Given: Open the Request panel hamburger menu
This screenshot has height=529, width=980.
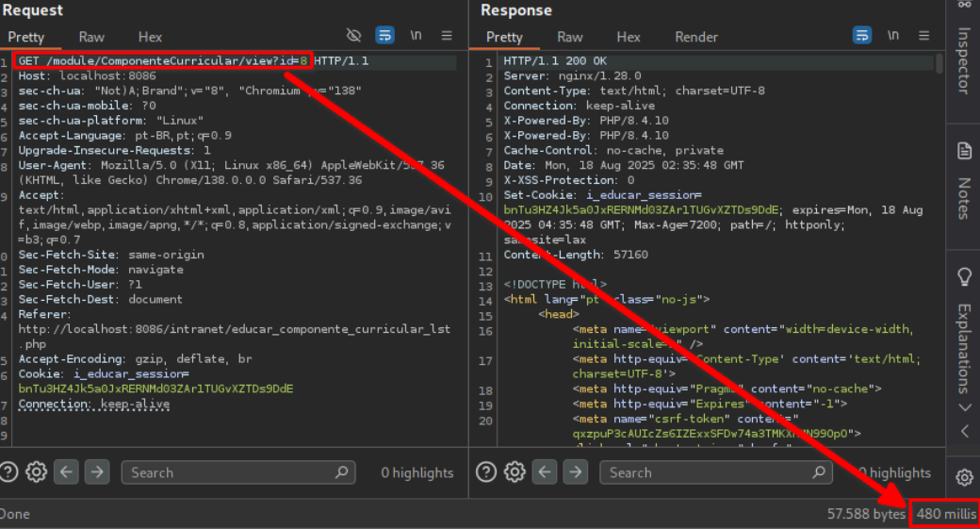Looking at the screenshot, I should (x=447, y=36).
